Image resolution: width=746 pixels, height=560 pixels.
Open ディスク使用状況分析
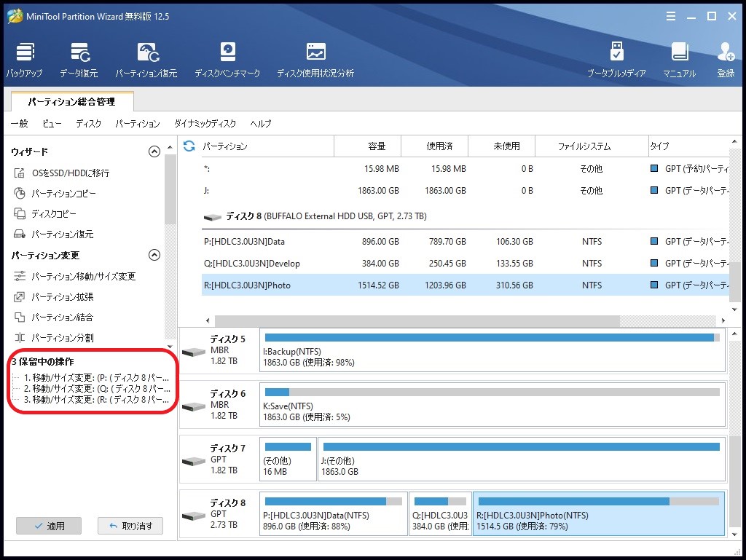click(x=315, y=60)
